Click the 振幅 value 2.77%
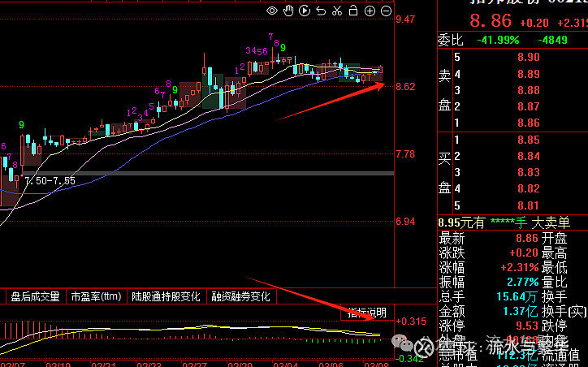588x367 pixels. click(x=523, y=282)
